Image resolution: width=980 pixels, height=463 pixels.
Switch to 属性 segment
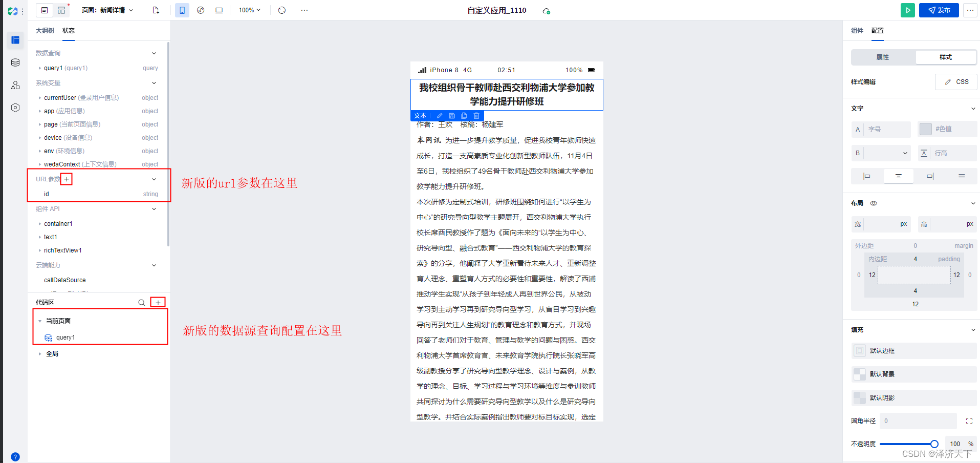coord(883,57)
